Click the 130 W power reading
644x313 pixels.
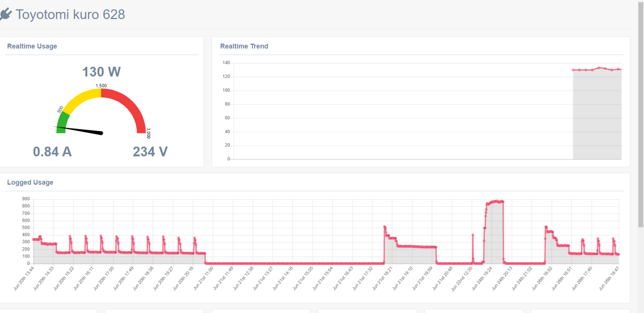click(x=101, y=72)
